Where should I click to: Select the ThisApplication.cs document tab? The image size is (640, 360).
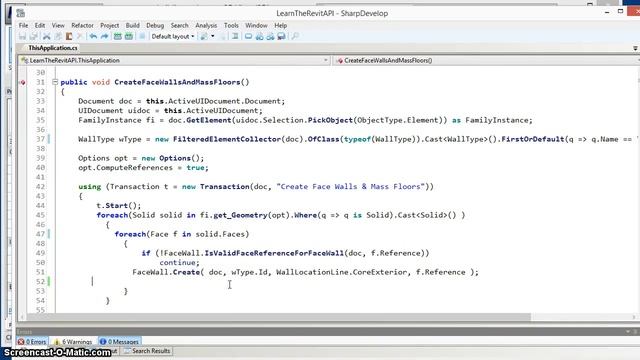pyautogui.click(x=53, y=48)
